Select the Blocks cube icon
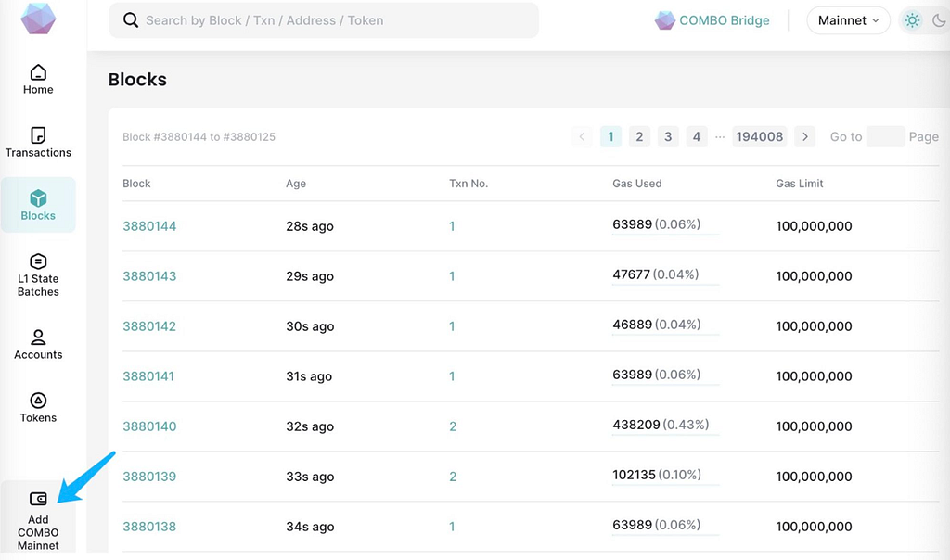Viewport: 950px width, 560px height. click(38, 198)
